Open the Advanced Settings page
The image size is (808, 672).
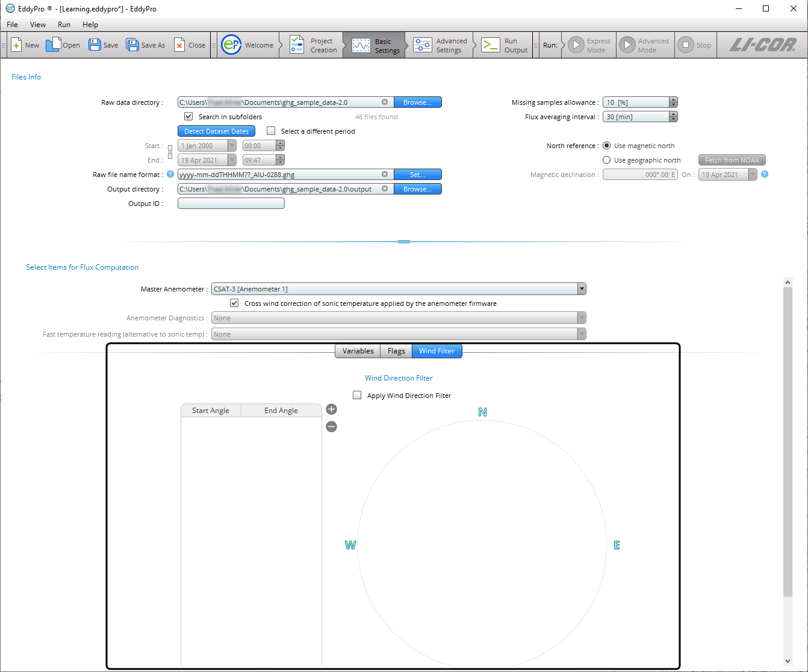point(441,45)
